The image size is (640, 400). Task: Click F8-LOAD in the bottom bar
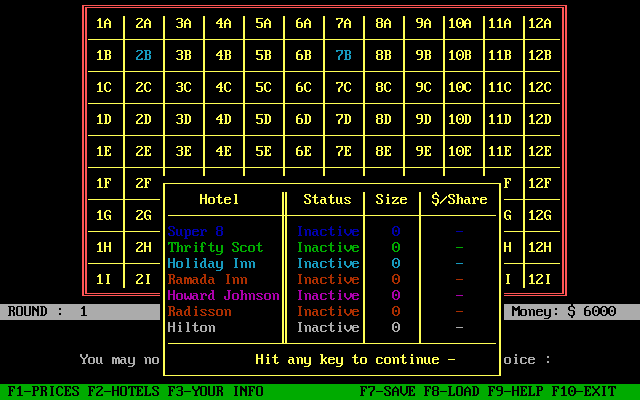(x=451, y=391)
